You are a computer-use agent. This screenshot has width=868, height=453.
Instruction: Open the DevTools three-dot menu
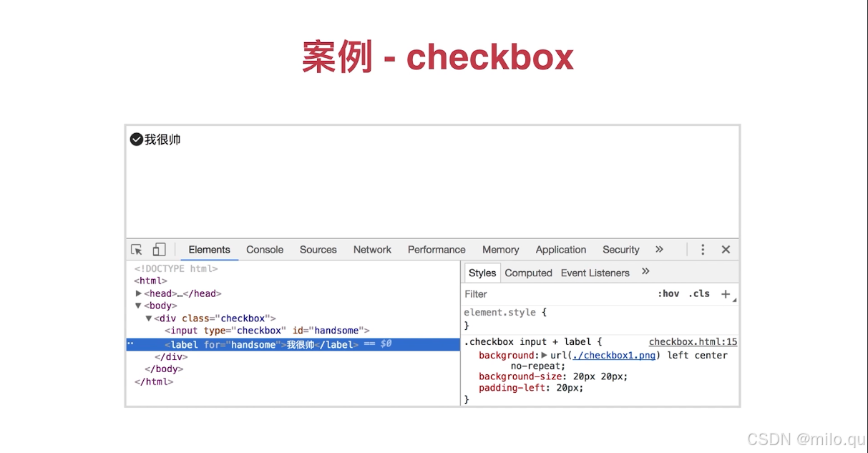[x=703, y=250]
